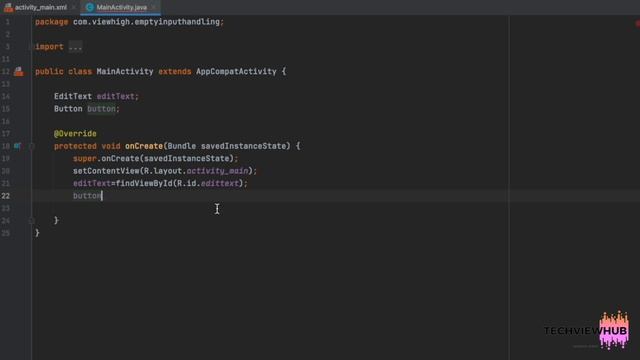The image size is (640, 360).
Task: Click the Button type on line 15
Action: pyautogui.click(x=68, y=109)
